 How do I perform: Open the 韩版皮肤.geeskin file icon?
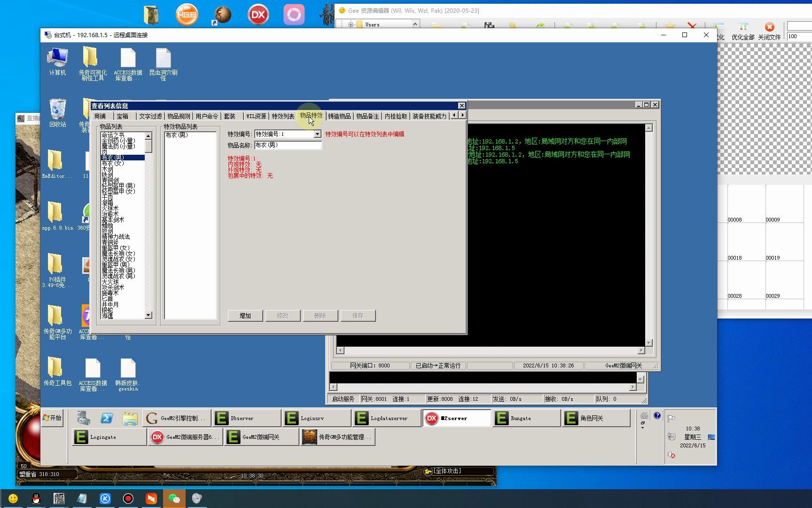[x=128, y=374]
